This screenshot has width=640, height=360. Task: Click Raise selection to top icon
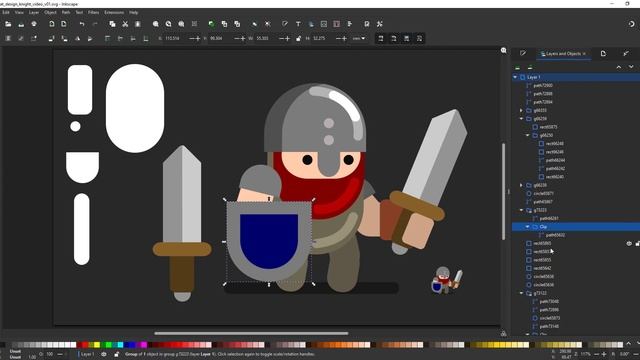107,38
